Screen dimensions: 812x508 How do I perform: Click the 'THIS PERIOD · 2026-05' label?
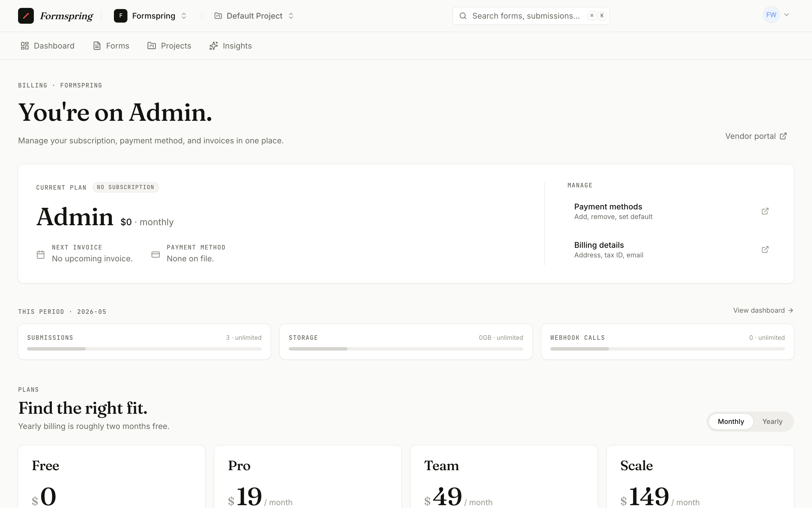coord(62,312)
